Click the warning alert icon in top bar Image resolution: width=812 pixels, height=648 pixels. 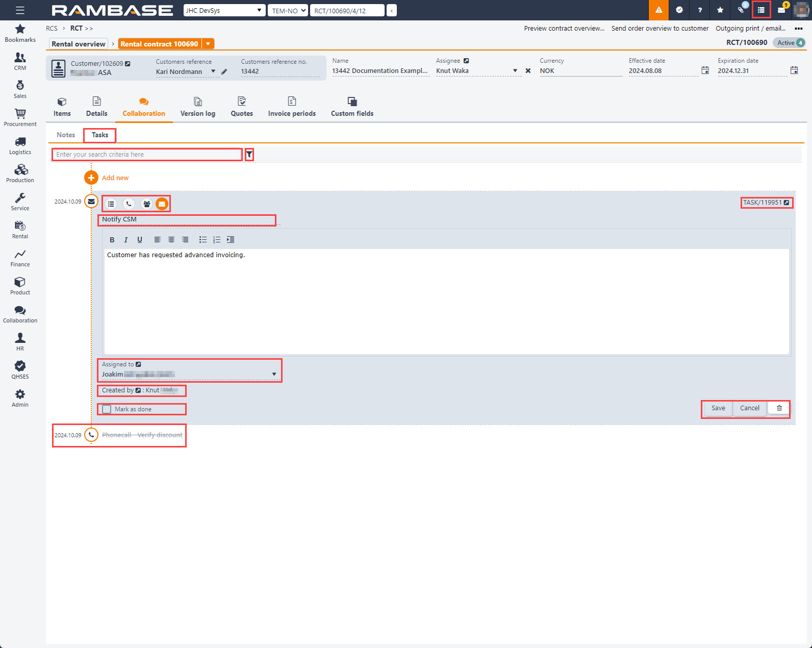click(658, 10)
